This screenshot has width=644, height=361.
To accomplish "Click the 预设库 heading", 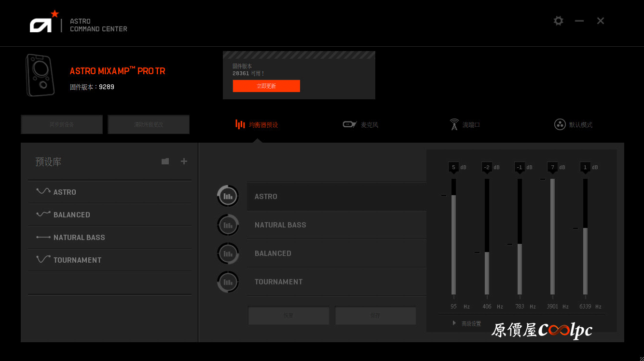I will tap(48, 162).
